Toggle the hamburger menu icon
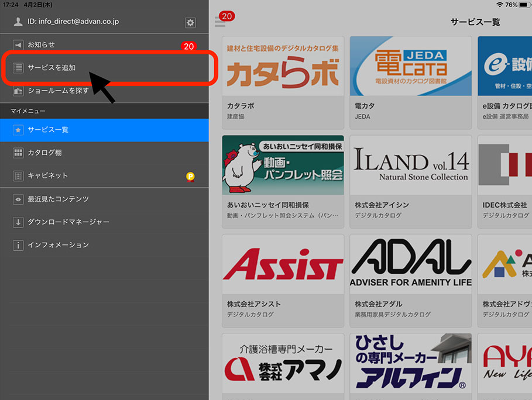The image size is (532, 400). (x=220, y=22)
